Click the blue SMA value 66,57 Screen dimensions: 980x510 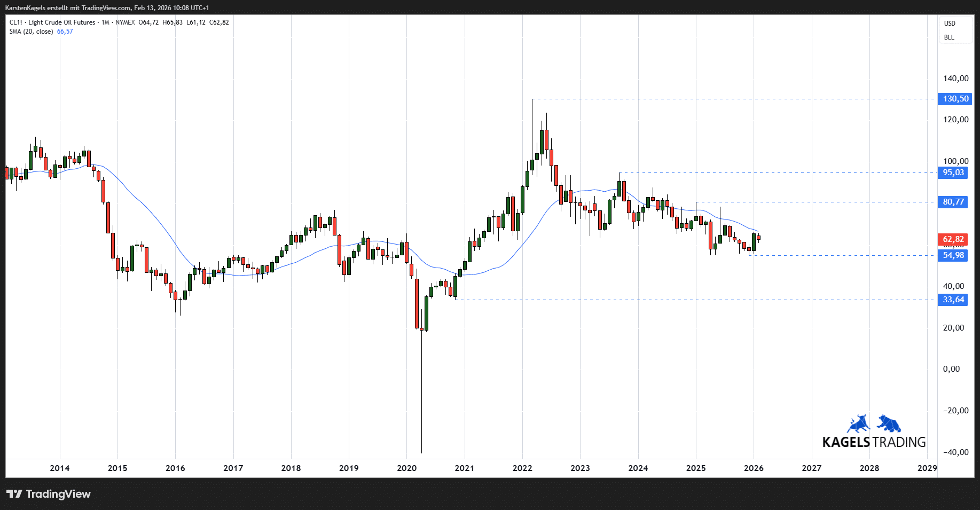click(65, 32)
